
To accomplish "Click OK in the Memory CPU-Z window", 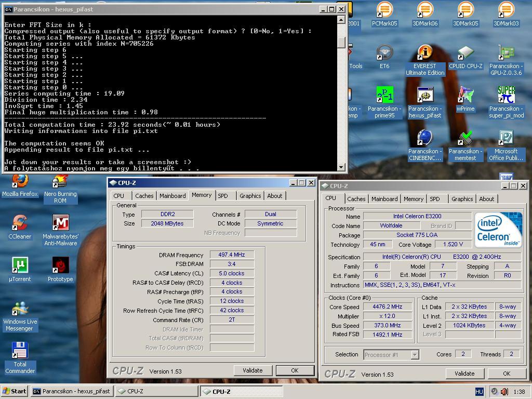I will click(295, 370).
